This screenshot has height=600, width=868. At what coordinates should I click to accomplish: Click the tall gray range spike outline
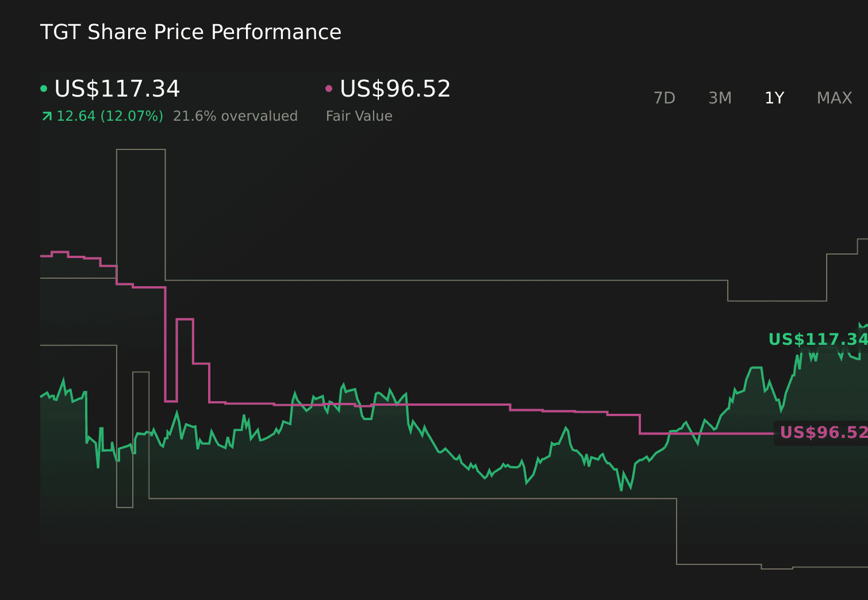tap(141, 150)
